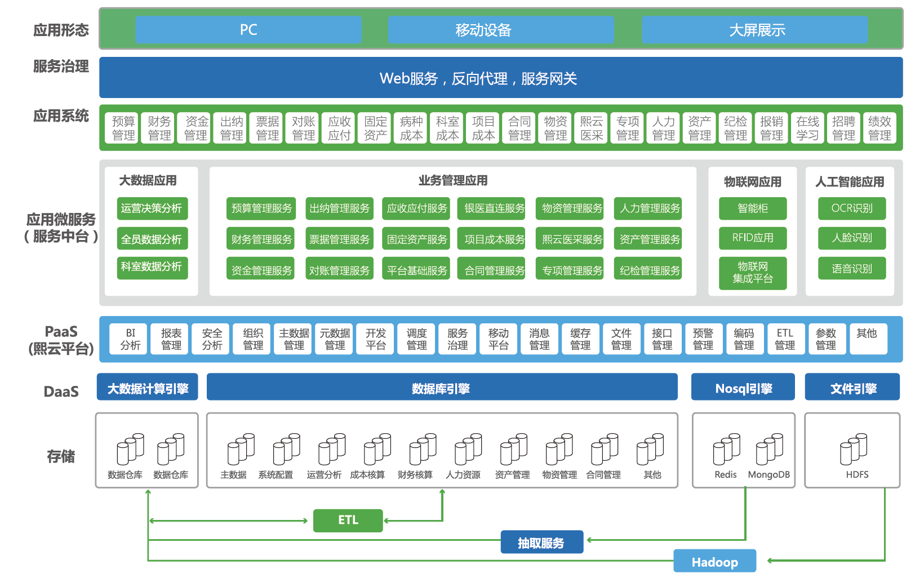
Task: Click the ETL green box
Action: click(348, 521)
